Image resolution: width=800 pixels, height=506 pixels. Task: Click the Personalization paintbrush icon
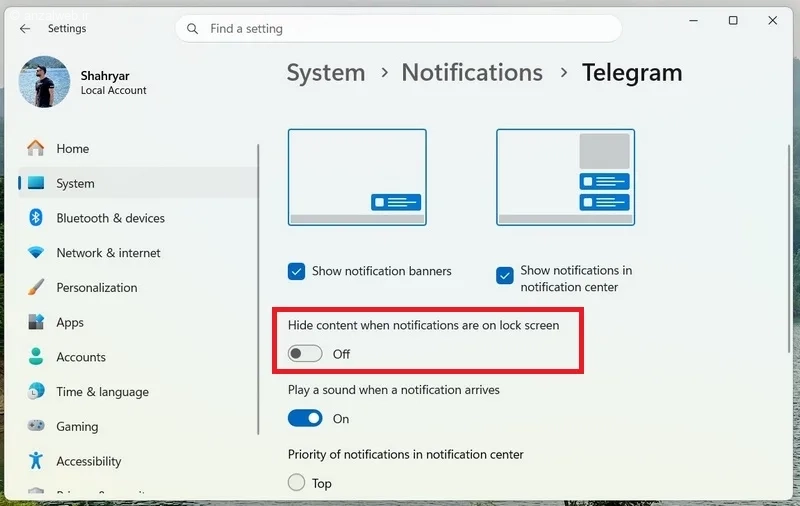click(36, 287)
